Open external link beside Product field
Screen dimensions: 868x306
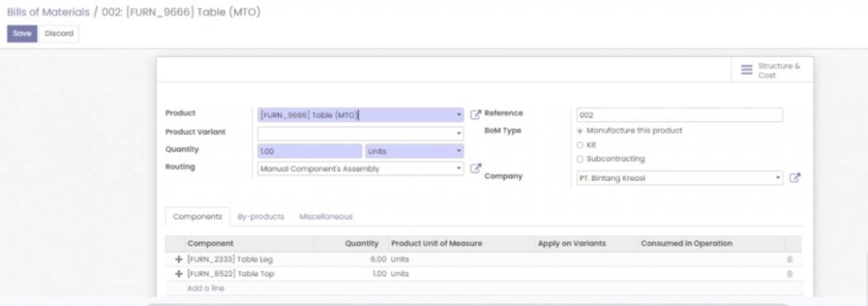point(476,114)
